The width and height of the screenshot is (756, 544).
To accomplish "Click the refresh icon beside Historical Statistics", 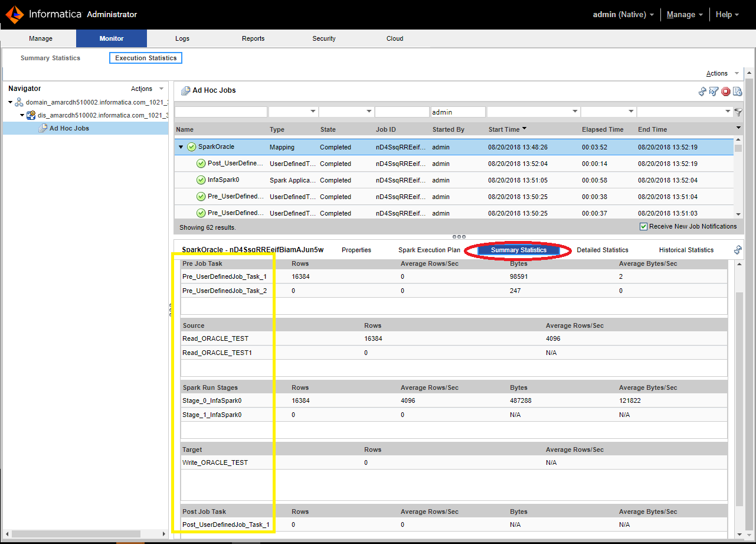I will tap(738, 250).
